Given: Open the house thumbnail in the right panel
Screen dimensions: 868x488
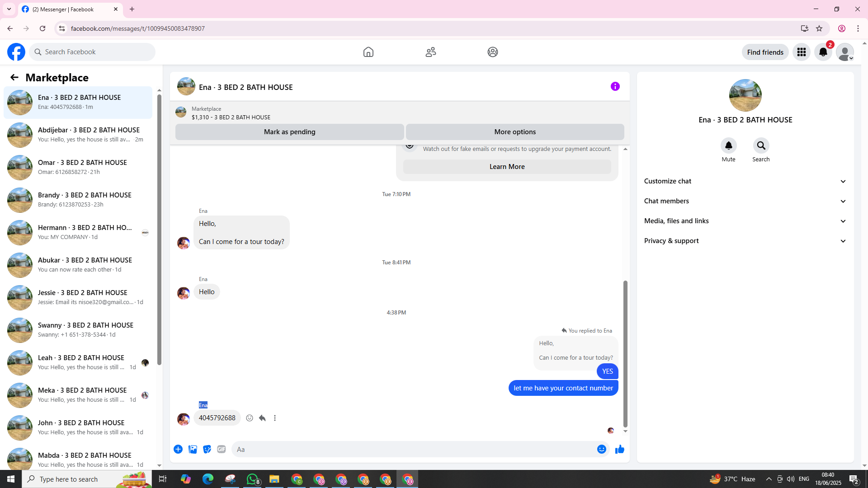Looking at the screenshot, I should pos(745,95).
